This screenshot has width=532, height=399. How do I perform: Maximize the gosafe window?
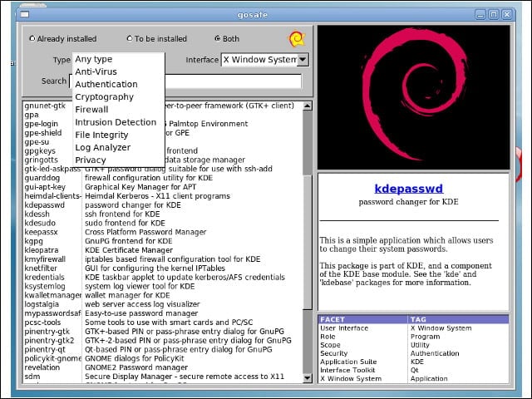(494, 15)
